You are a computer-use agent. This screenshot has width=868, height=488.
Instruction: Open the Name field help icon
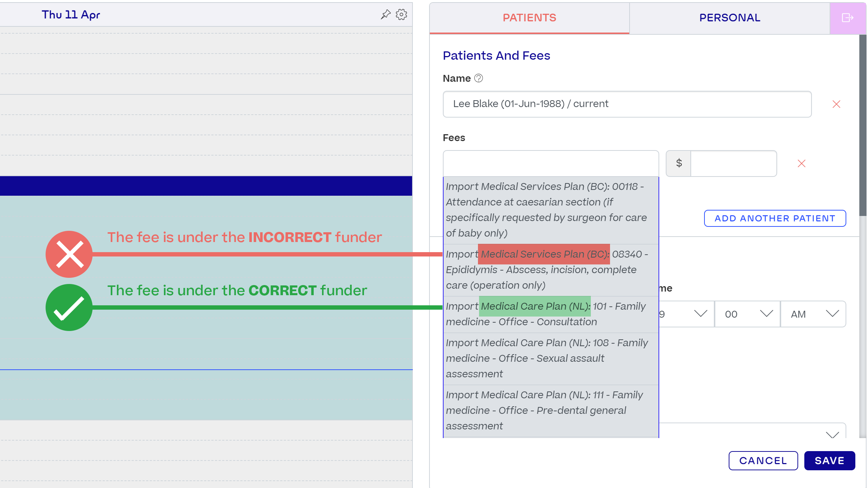(x=478, y=78)
